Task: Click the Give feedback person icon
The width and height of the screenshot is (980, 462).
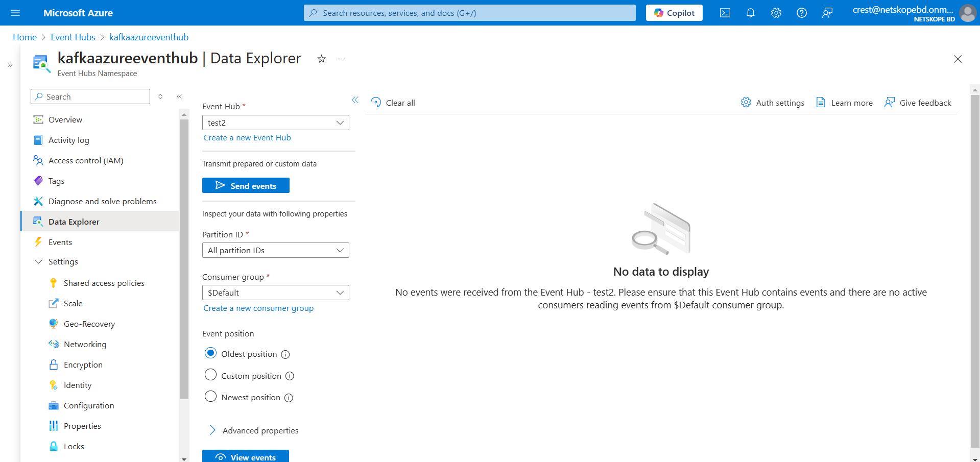Action: coord(890,103)
